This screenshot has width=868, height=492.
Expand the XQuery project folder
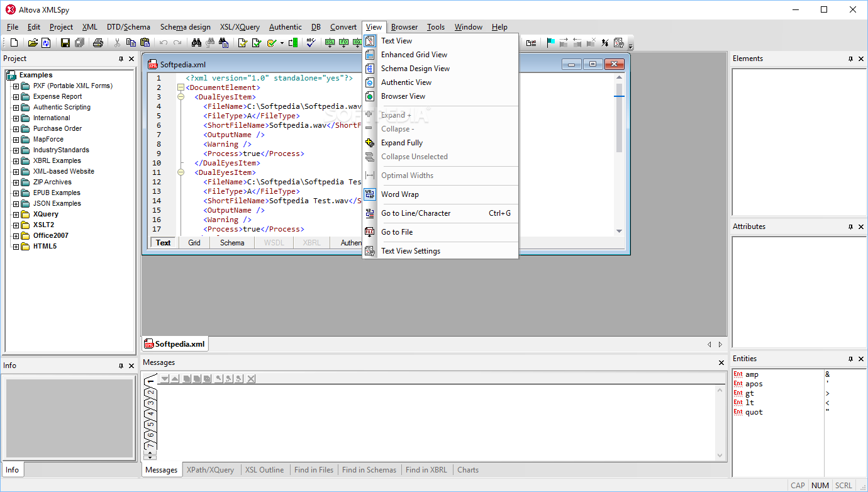tap(16, 215)
